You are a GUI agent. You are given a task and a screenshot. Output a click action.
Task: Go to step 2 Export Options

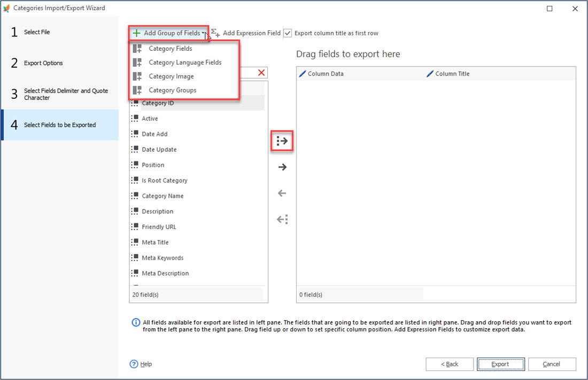(x=60, y=63)
